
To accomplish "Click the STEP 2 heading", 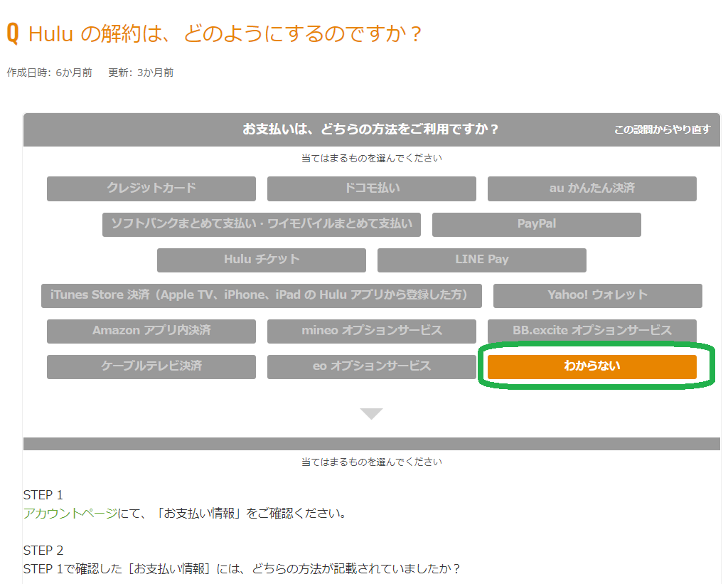I will (43, 550).
